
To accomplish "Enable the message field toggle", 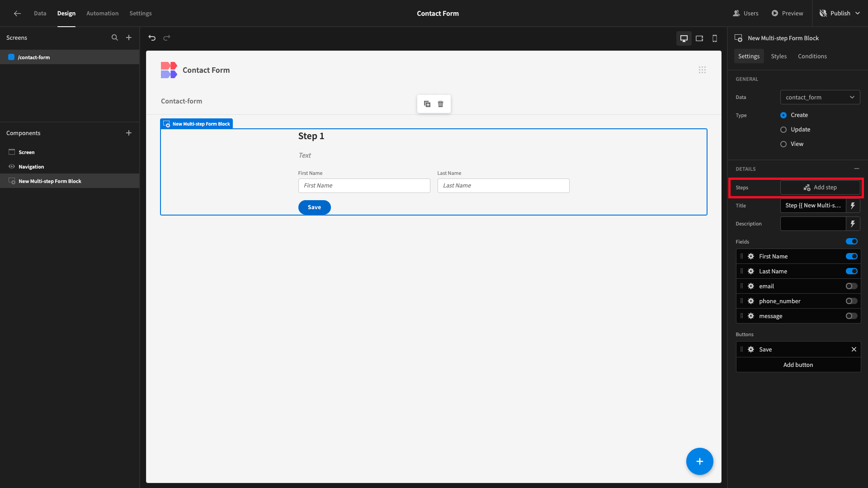I will [x=852, y=316].
